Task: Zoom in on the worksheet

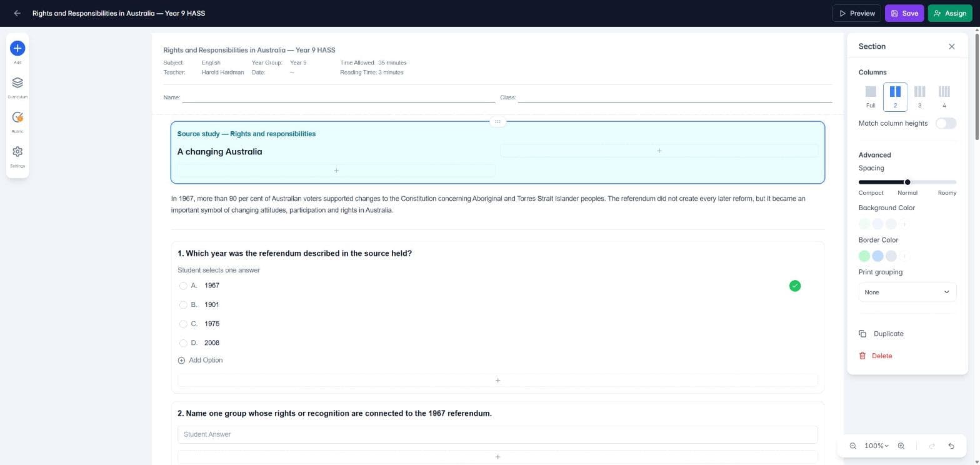Action: [901, 446]
